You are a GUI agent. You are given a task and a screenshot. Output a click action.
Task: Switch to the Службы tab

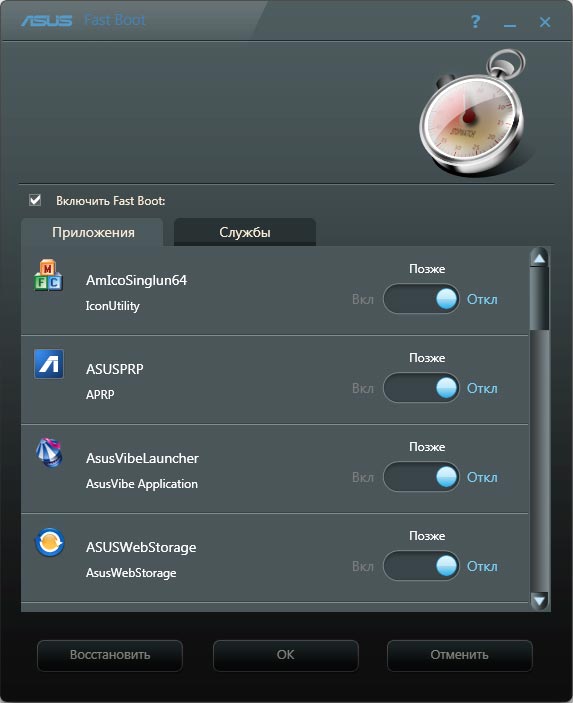(x=245, y=232)
